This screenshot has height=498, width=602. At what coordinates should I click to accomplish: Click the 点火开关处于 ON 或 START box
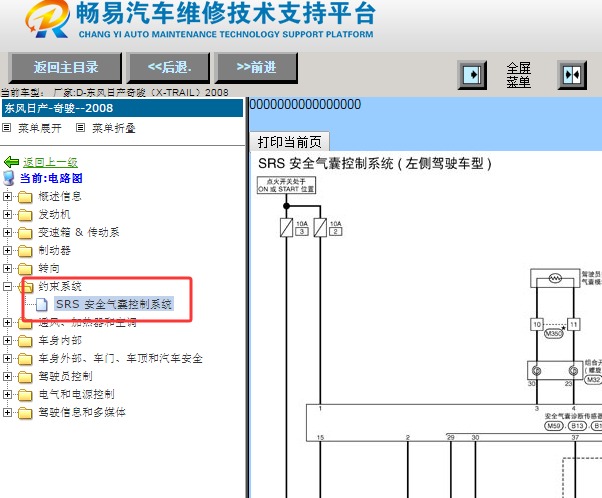pyautogui.click(x=286, y=185)
